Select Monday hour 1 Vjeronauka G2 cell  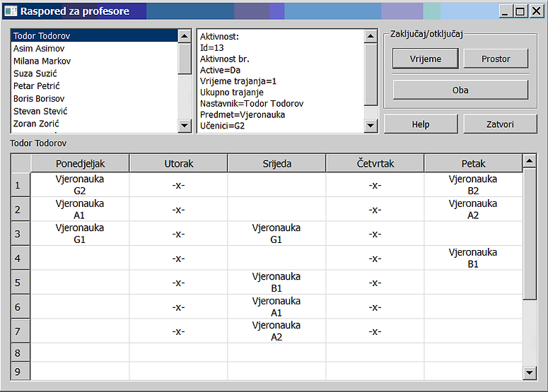(80, 185)
